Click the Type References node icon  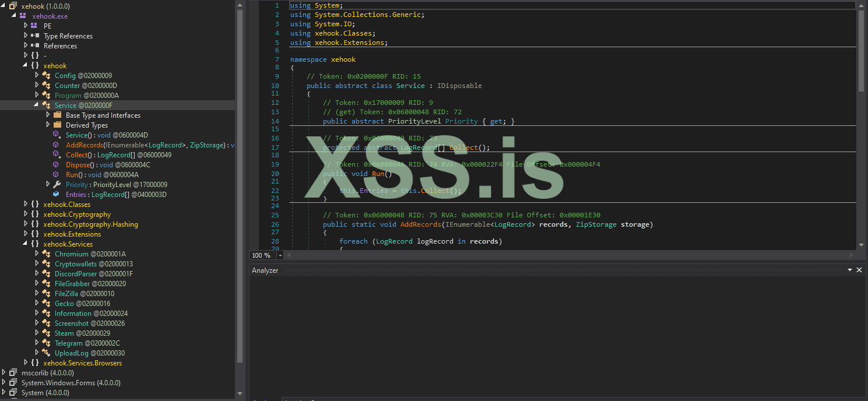pos(35,36)
